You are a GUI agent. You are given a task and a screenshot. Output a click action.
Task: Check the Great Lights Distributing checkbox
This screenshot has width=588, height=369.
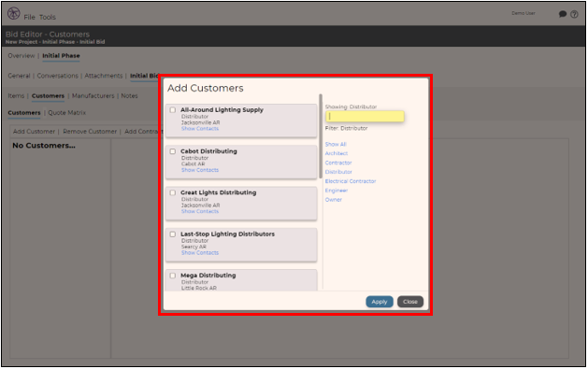[x=173, y=193]
